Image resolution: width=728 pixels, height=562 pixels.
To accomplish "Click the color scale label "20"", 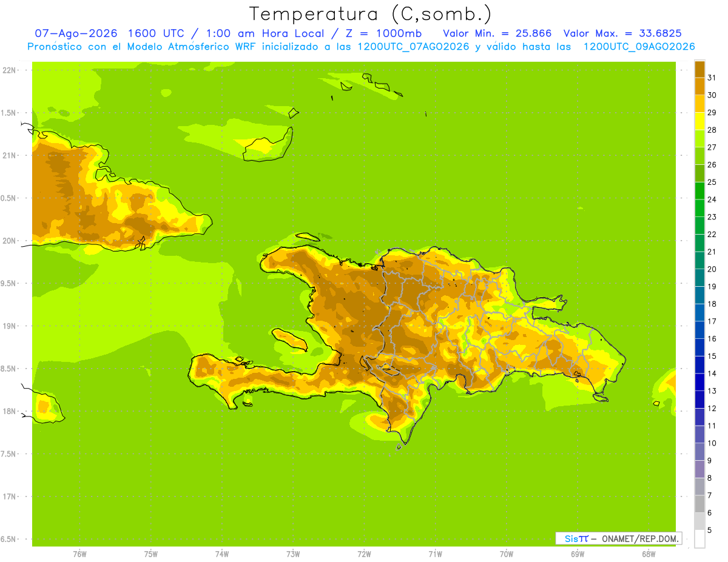I will click(712, 269).
